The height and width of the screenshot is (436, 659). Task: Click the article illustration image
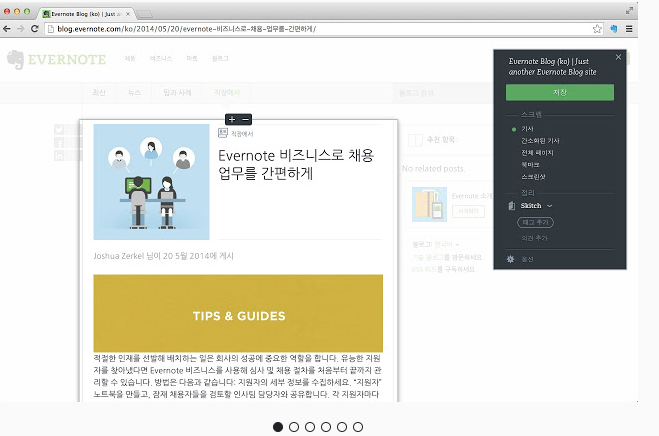[x=151, y=182]
